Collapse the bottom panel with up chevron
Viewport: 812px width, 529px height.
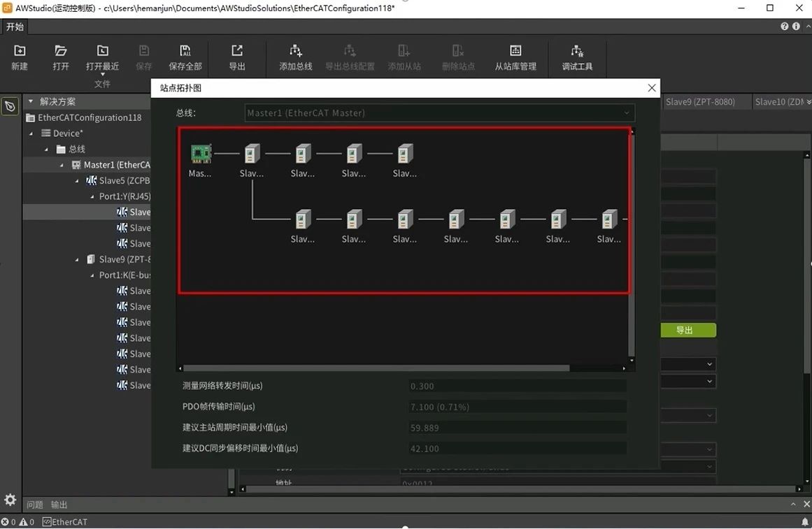[x=793, y=504]
